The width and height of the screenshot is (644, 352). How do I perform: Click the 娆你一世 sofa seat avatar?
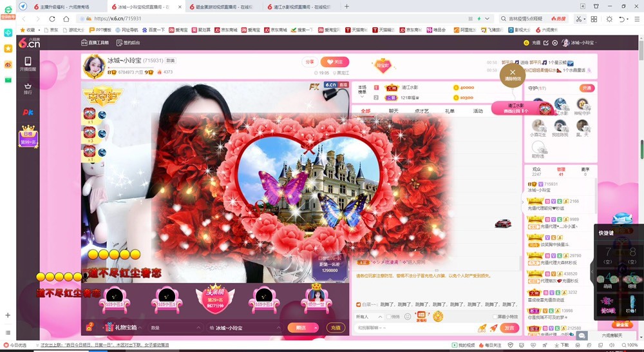tap(316, 299)
